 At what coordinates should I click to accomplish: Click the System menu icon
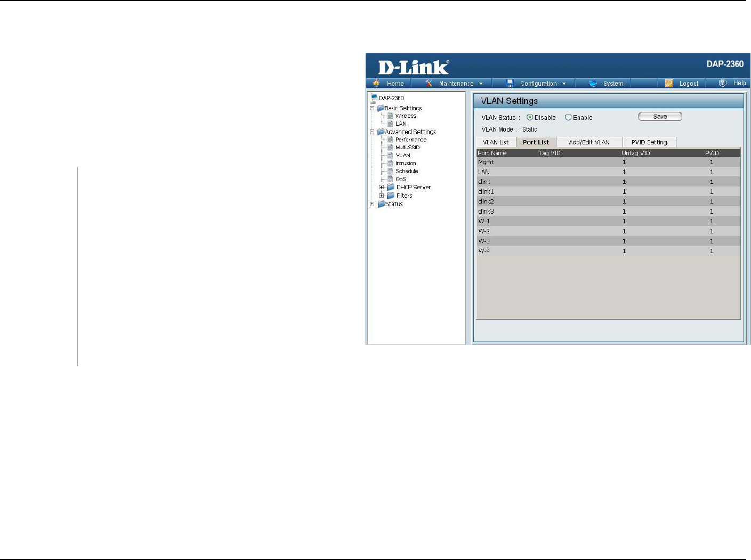click(593, 83)
